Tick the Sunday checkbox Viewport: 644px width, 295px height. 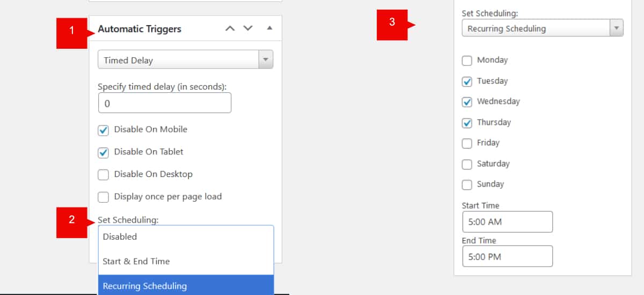467,185
